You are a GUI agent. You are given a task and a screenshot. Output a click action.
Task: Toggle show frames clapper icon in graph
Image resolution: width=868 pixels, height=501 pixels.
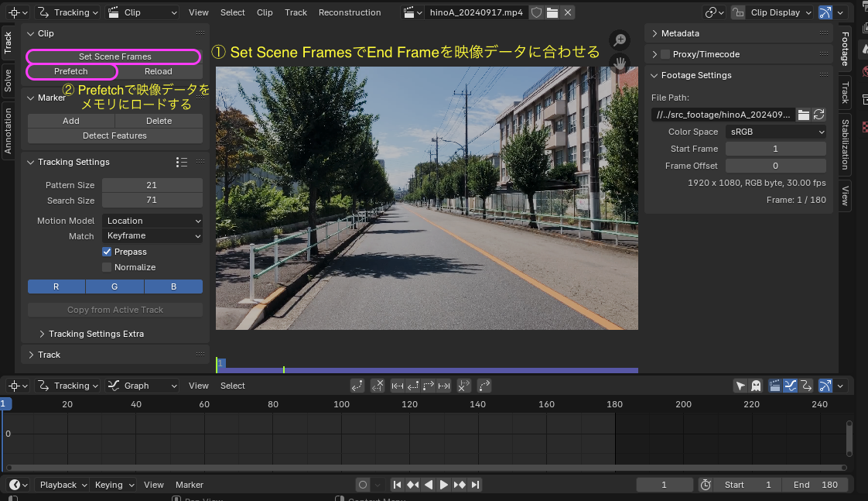[x=775, y=386]
